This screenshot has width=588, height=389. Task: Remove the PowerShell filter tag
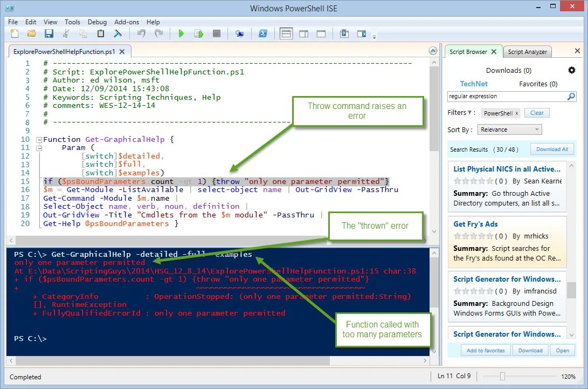tap(516, 113)
